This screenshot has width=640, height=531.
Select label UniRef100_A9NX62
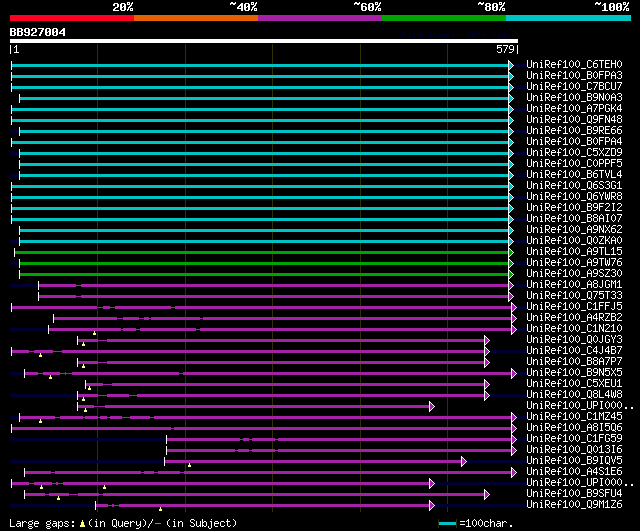click(x=574, y=230)
